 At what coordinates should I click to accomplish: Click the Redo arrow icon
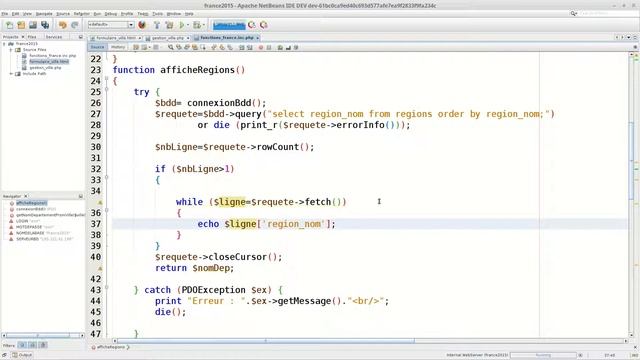click(75, 25)
